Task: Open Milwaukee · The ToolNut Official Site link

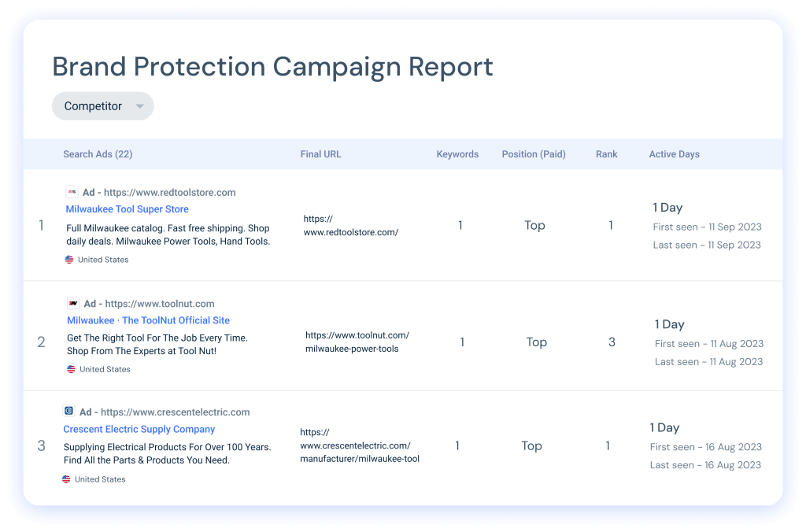Action: (148, 320)
